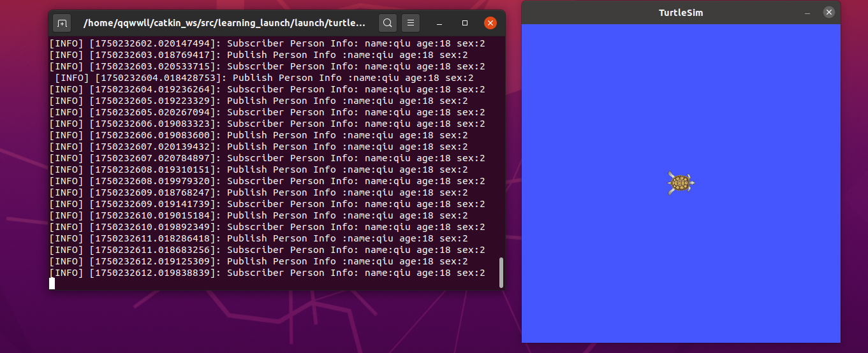Viewport: 868px width, 353px height.
Task: Click log line with timestamp 1750232611.018683256
Action: click(x=267, y=250)
